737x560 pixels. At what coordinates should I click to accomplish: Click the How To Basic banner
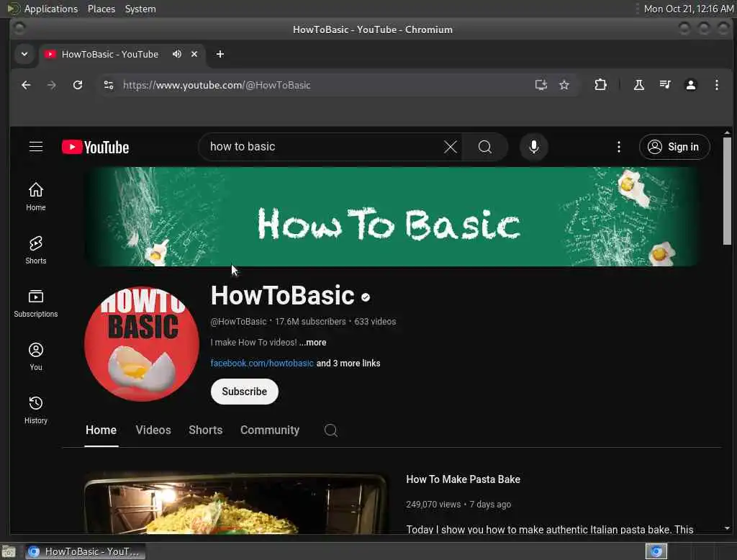(x=392, y=217)
